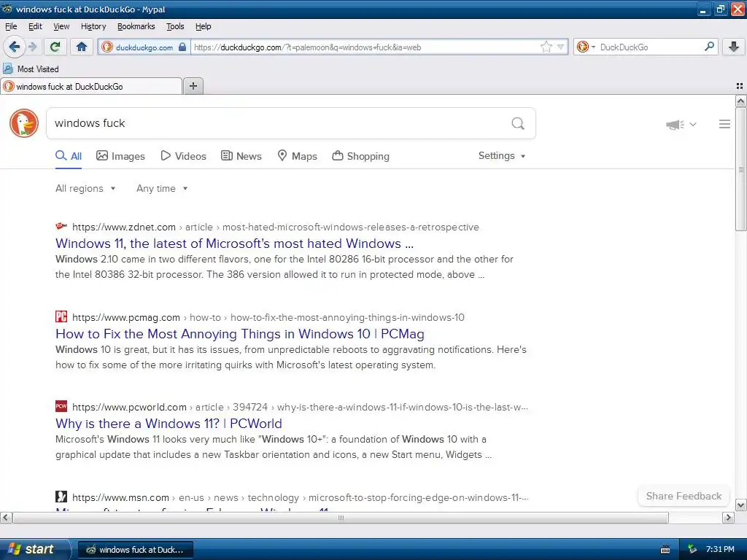
Task: Open the History menu
Action: (93, 26)
